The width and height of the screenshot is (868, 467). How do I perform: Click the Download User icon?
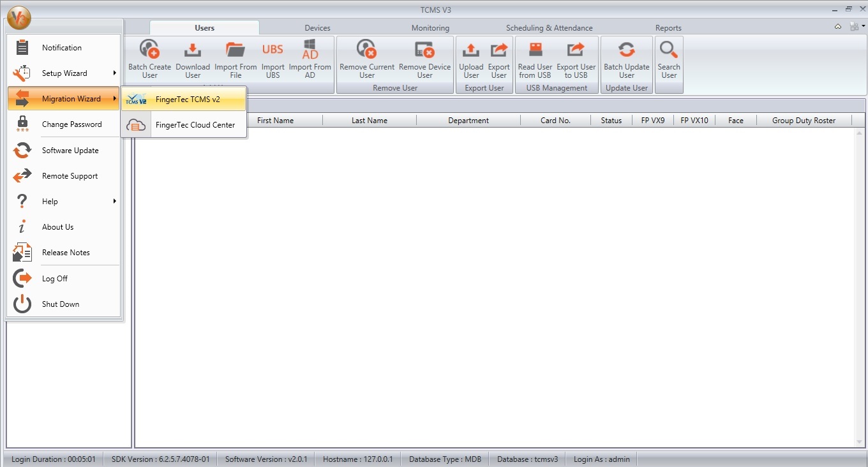(193, 50)
